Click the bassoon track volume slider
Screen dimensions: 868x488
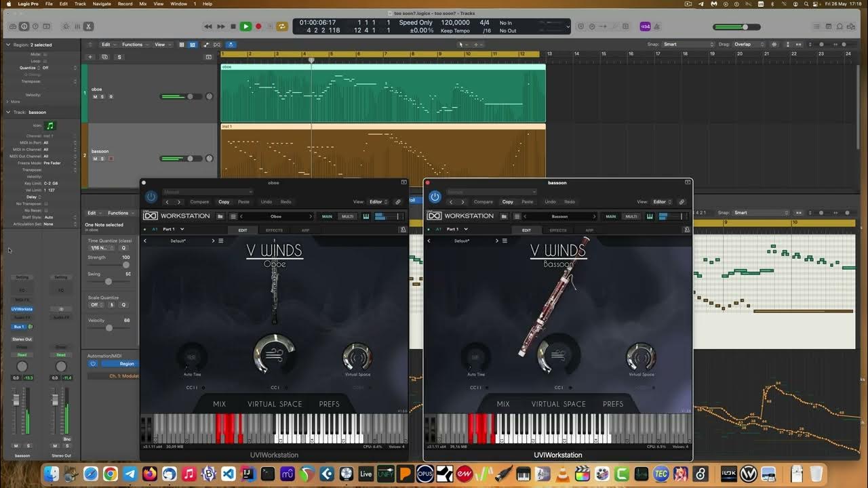(x=181, y=159)
